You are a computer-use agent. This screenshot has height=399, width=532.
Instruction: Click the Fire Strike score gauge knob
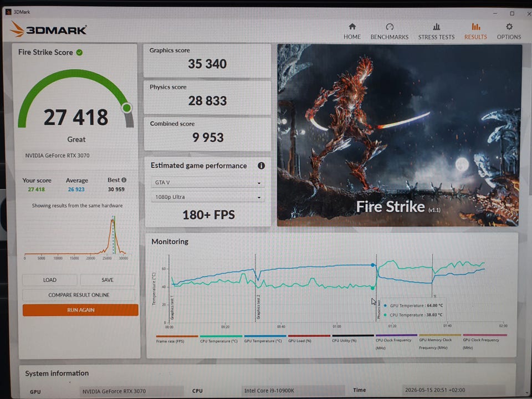point(127,108)
